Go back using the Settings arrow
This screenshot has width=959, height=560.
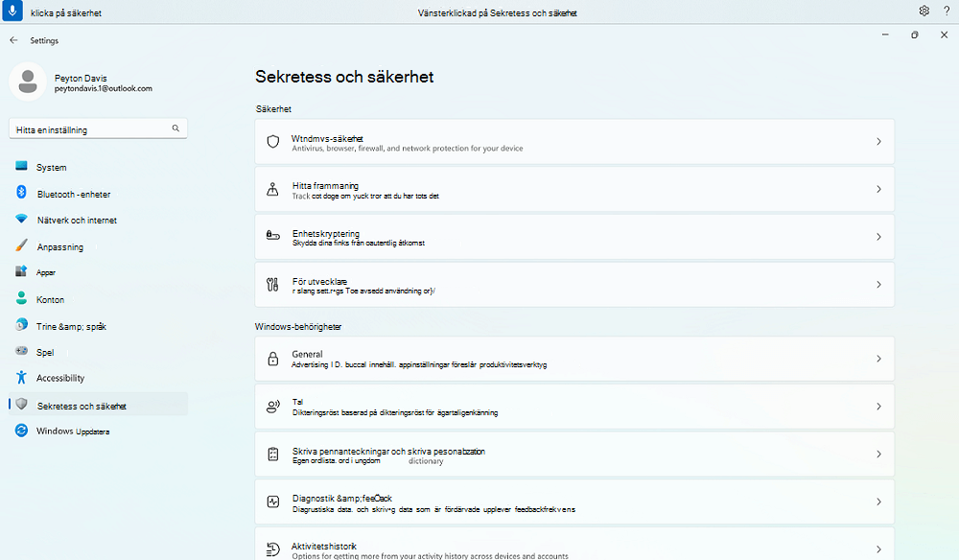[x=13, y=40]
